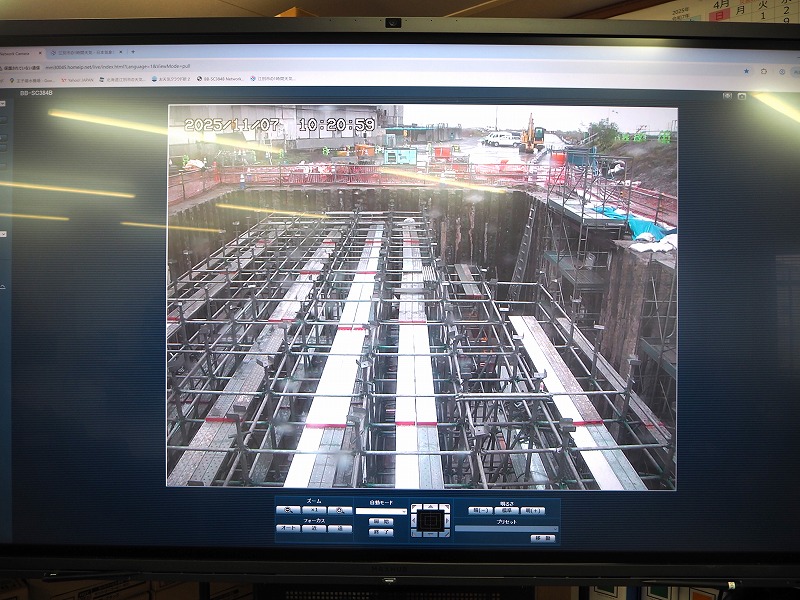Stop auto mode with the 終了 button

[x=381, y=533]
